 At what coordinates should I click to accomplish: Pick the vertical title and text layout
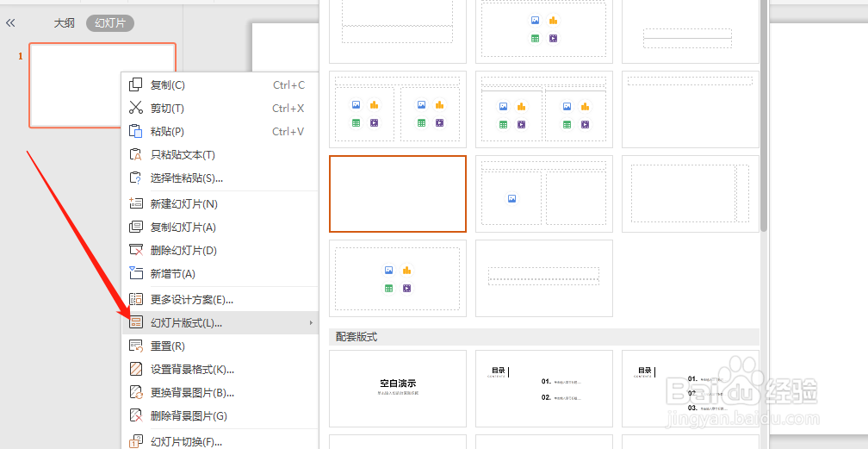pyautogui.click(x=691, y=193)
